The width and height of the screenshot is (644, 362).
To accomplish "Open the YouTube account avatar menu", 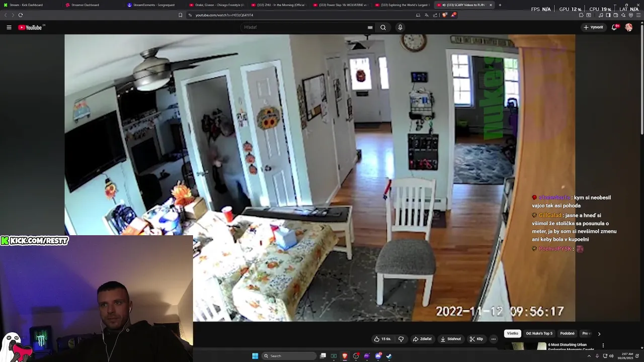I will pyautogui.click(x=629, y=27).
